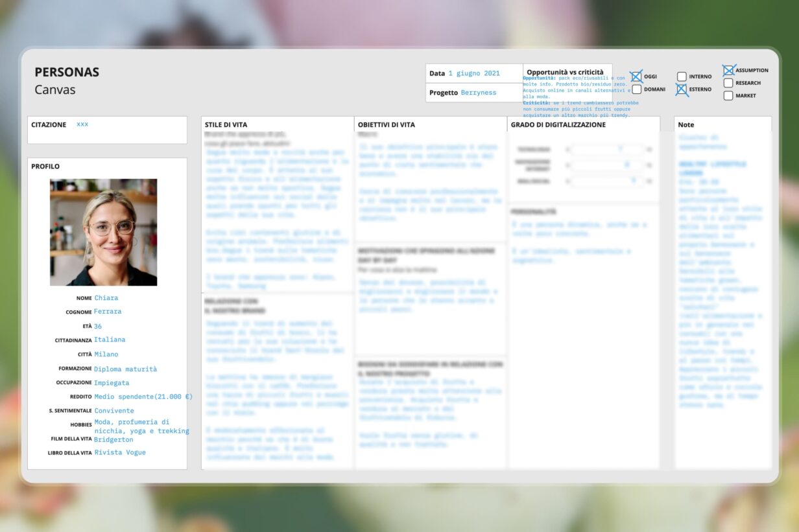Click the Tecnologia digitalization slider
The image size is (799, 532).
tap(608, 149)
